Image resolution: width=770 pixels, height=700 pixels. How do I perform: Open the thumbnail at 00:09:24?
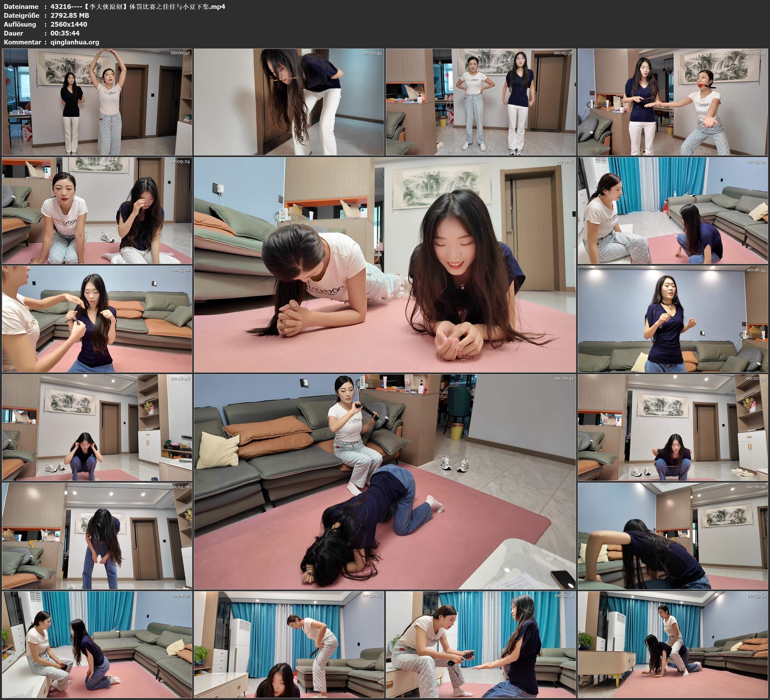point(97,210)
